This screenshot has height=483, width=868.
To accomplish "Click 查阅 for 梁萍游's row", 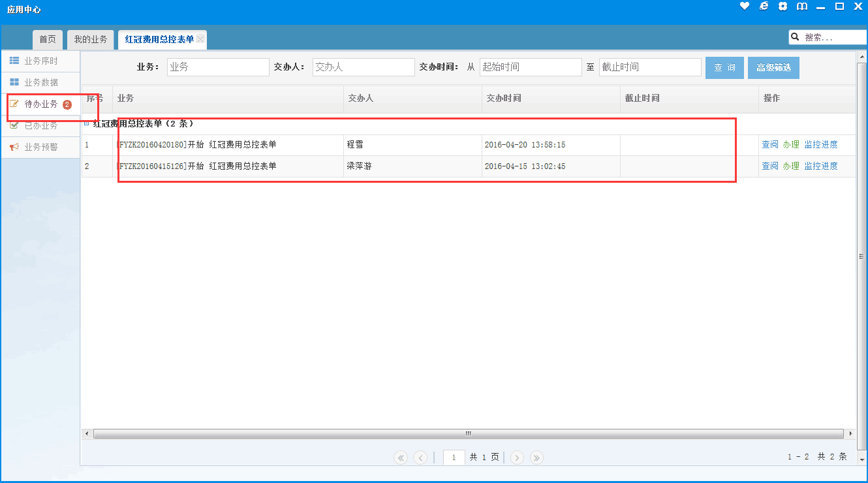I will (x=770, y=166).
